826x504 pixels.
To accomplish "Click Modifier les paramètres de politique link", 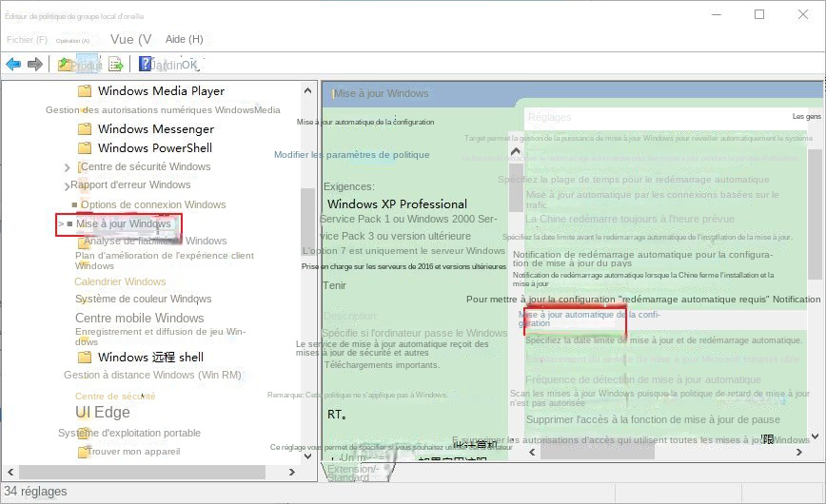I will click(351, 155).
